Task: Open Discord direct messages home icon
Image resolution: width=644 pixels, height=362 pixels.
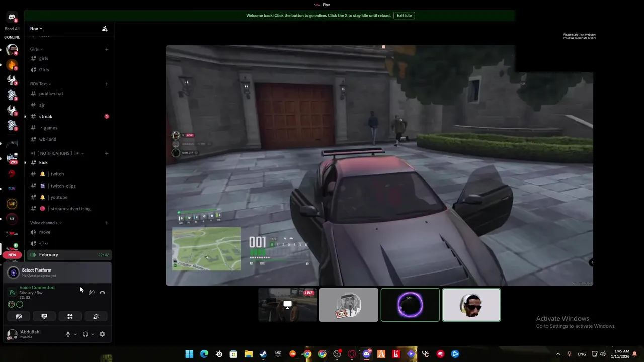Action: click(12, 18)
